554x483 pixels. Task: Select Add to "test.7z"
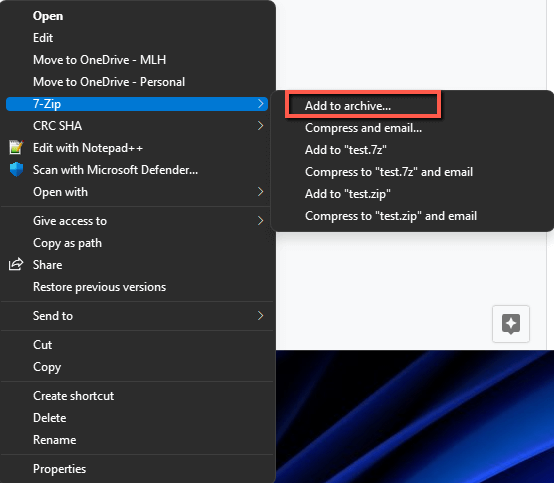[346, 150]
